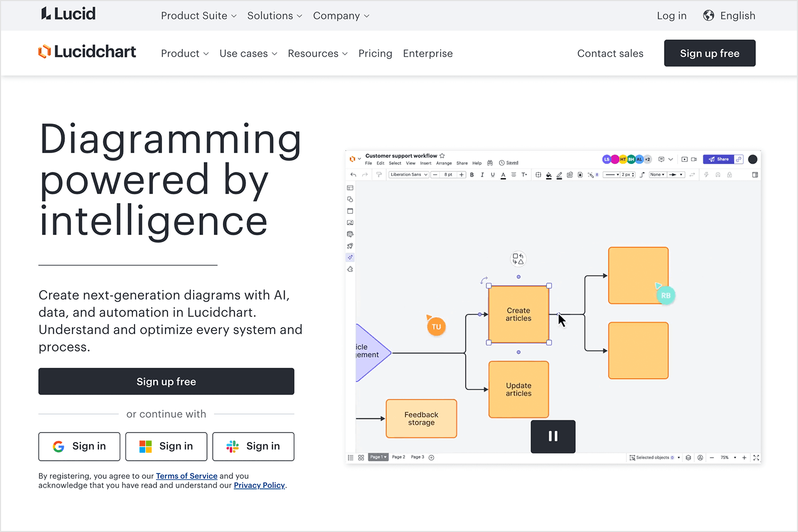Expand the Solutions menu
The image size is (798, 532).
[275, 16]
